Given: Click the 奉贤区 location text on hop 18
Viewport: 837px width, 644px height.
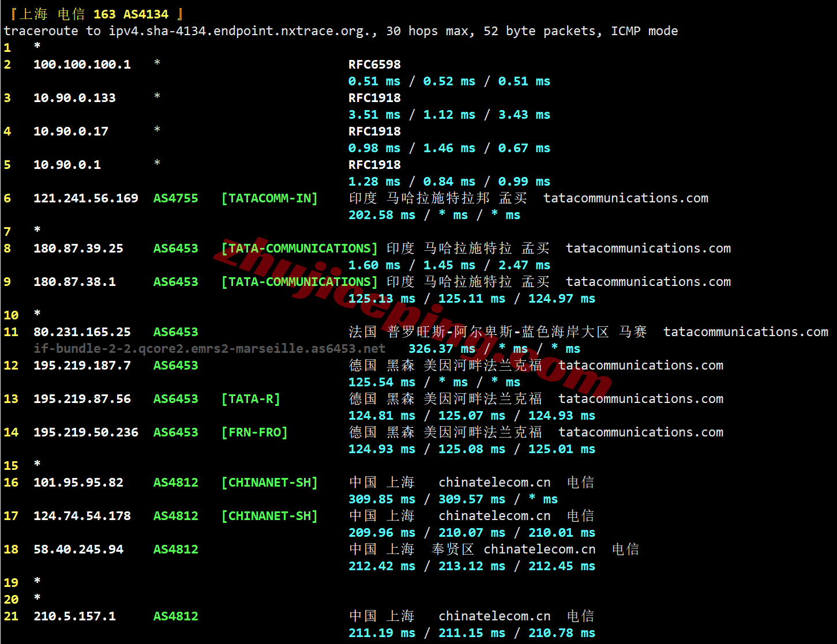Looking at the screenshot, I should click(x=453, y=549).
